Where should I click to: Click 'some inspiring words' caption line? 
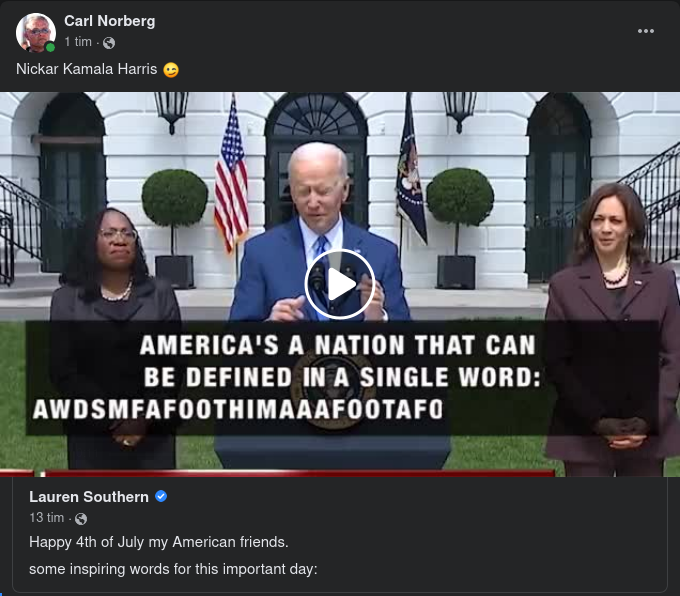(x=173, y=569)
